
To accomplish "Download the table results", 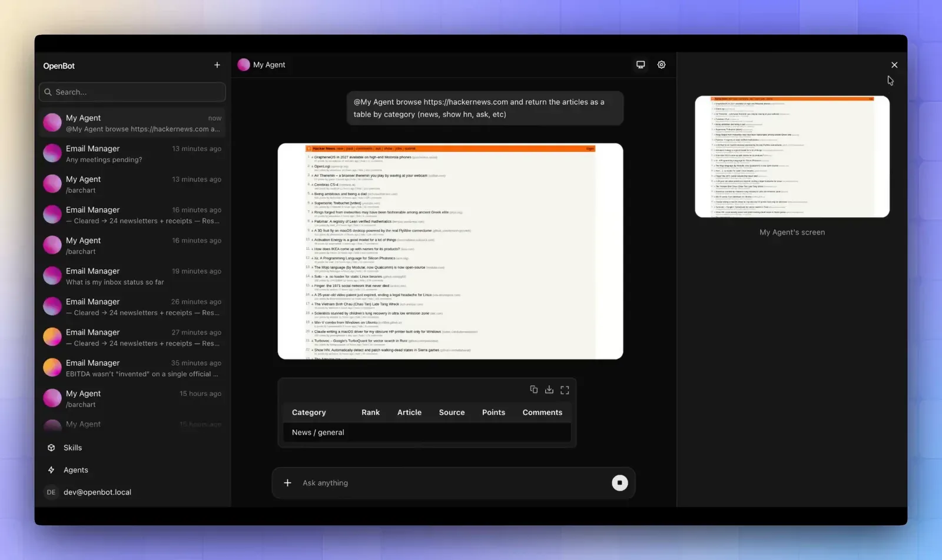I will [549, 389].
